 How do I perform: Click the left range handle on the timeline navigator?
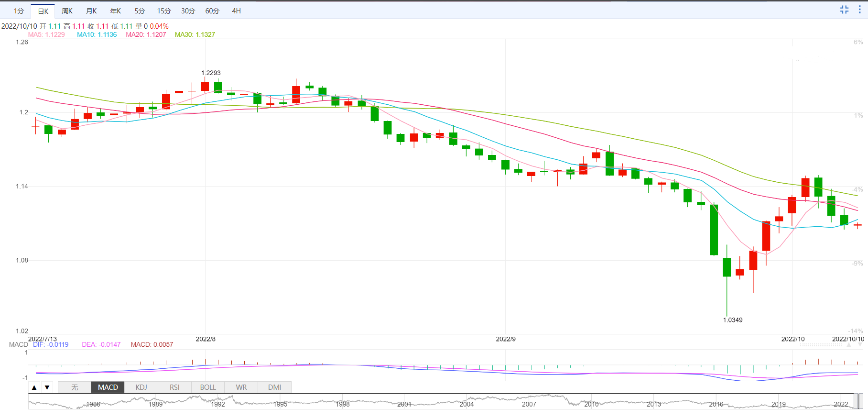click(856, 401)
